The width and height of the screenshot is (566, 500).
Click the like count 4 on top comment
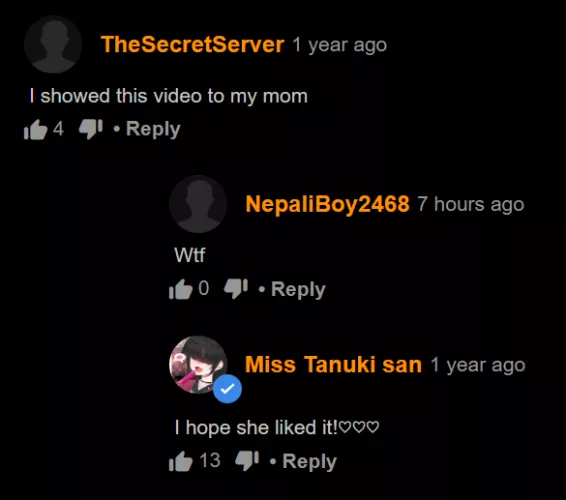pyautogui.click(x=58, y=129)
